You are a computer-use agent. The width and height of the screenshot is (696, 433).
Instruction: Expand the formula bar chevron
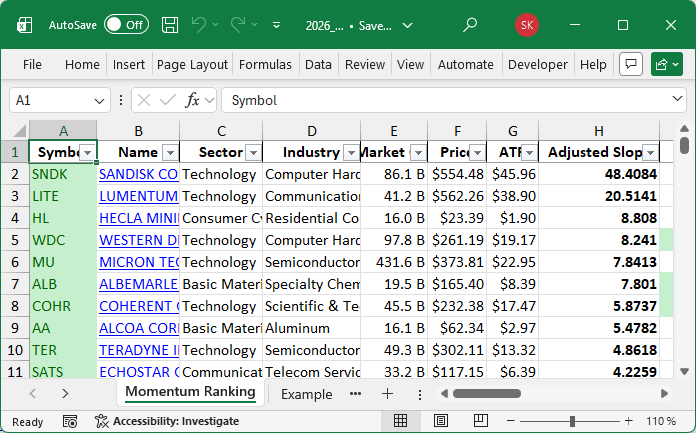[x=677, y=100]
